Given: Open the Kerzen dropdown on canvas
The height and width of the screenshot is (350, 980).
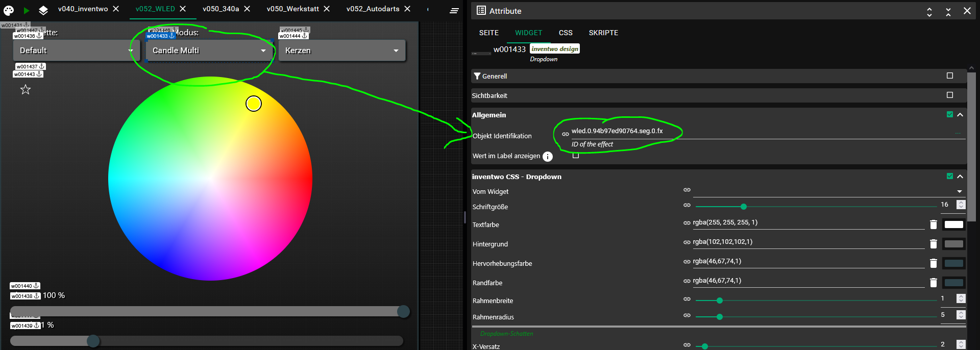Looking at the screenshot, I should 342,51.
